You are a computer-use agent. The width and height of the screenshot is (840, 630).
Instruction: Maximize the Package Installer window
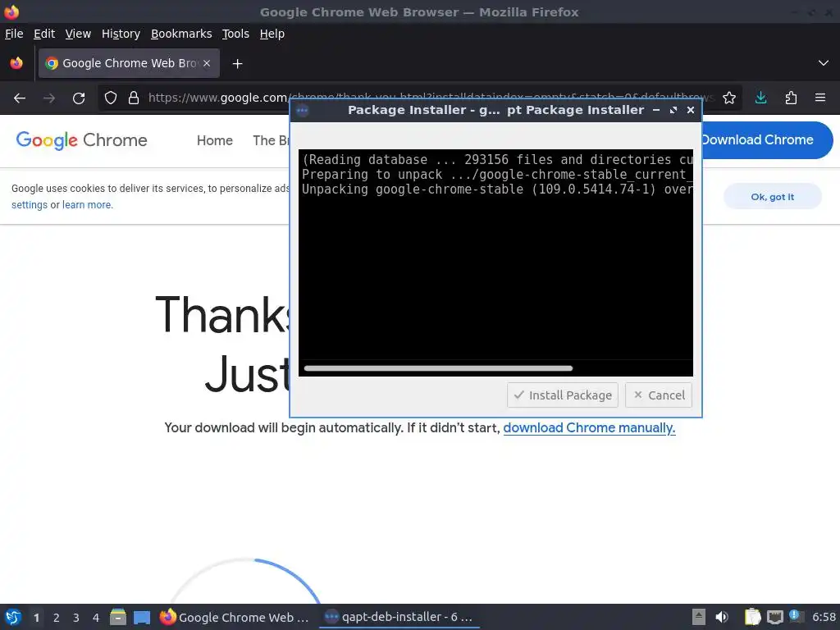pyautogui.click(x=673, y=110)
